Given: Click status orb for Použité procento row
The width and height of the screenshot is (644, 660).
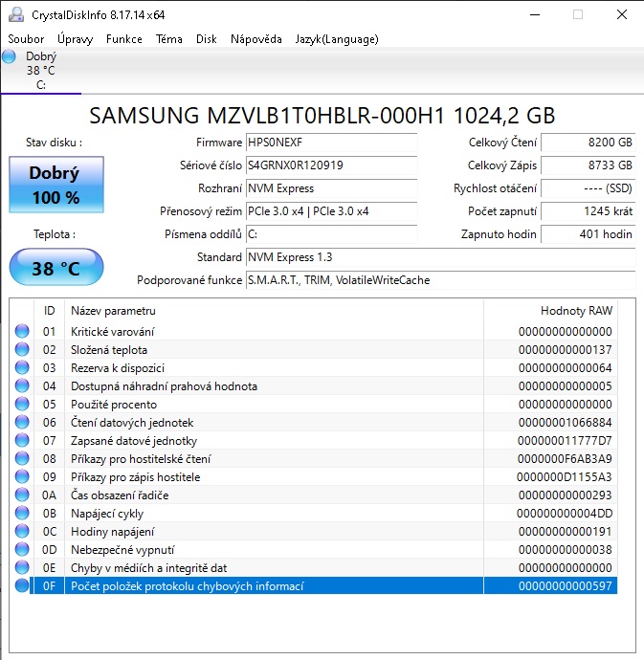Looking at the screenshot, I should pyautogui.click(x=22, y=405).
